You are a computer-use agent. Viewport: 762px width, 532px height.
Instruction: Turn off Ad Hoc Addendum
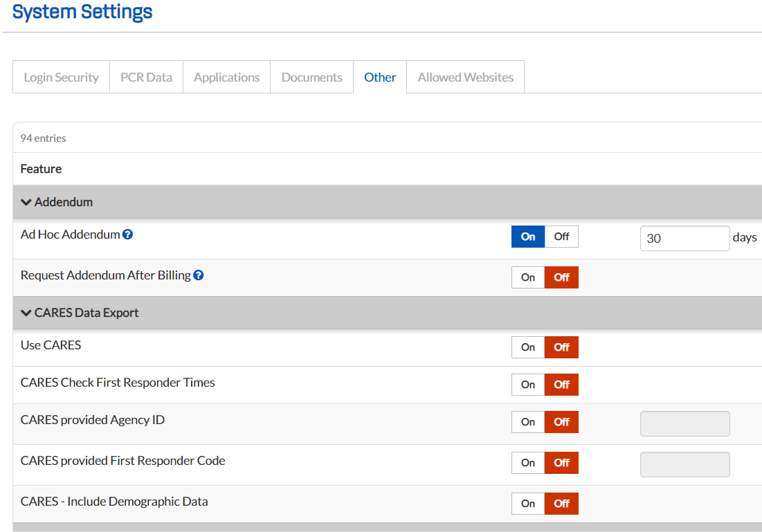pos(561,237)
